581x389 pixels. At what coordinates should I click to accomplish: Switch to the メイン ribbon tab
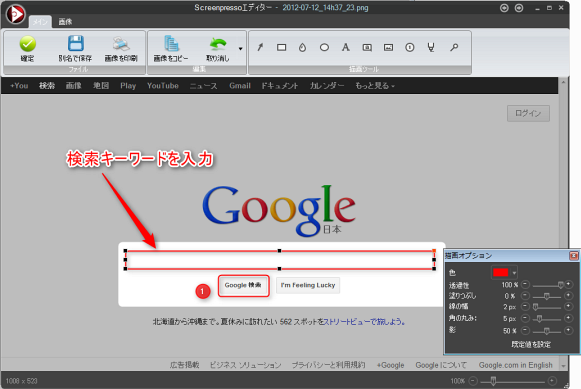(40, 22)
